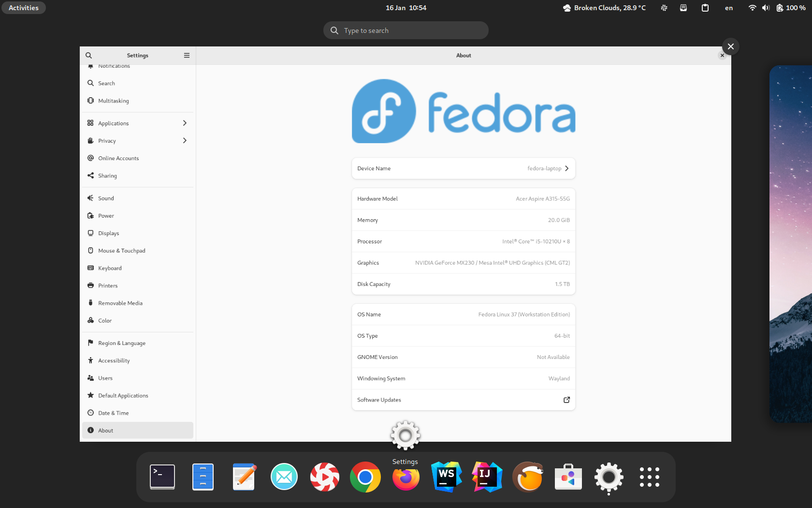Select the Keyboard icon in sidebar
The width and height of the screenshot is (812, 508).
click(x=90, y=269)
